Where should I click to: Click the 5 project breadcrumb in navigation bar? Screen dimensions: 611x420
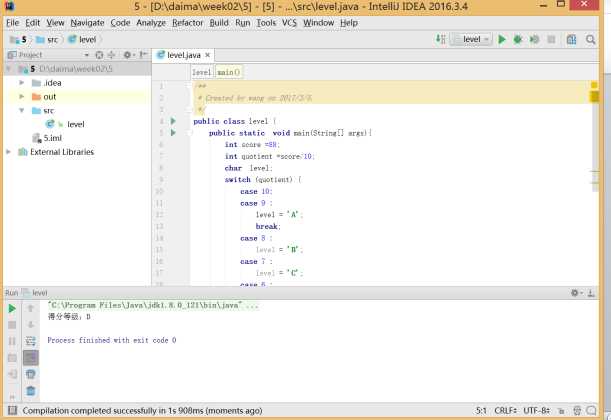click(x=19, y=40)
